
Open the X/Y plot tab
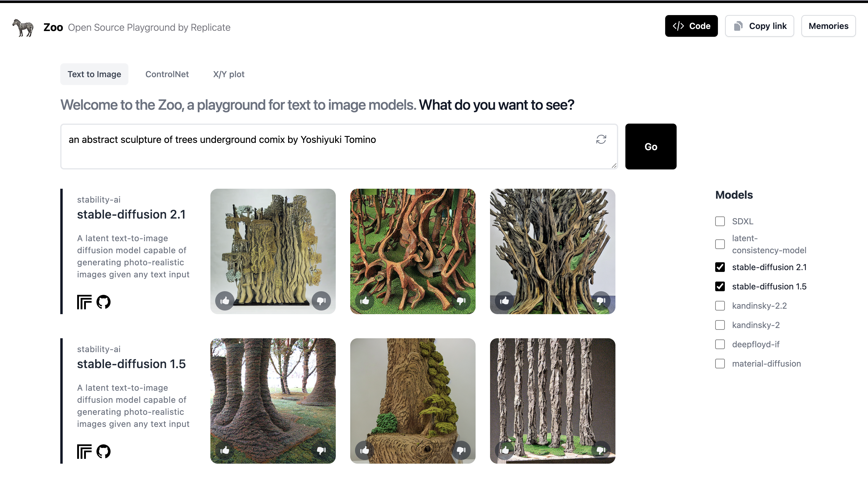pos(229,74)
